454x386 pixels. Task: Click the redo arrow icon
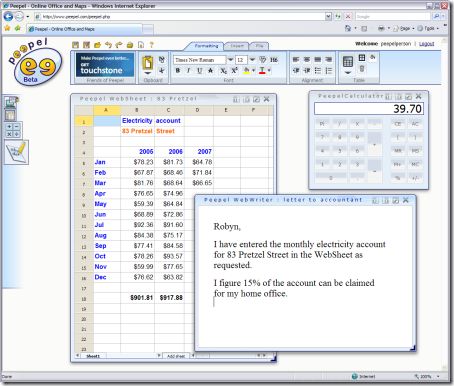(119, 45)
